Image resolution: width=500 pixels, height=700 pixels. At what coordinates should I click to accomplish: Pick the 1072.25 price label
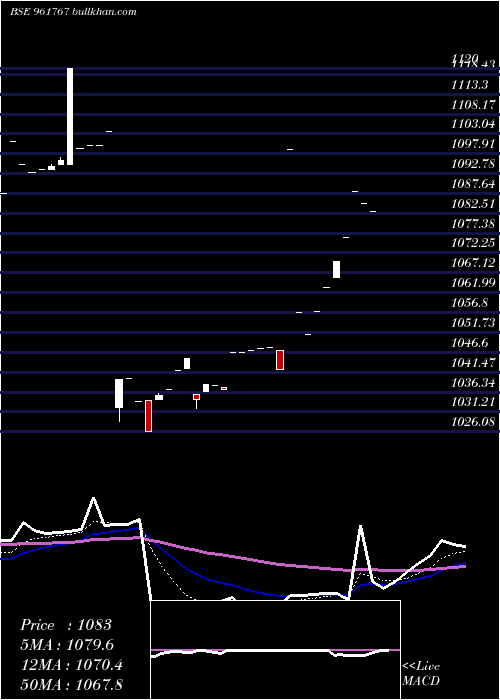tap(473, 243)
